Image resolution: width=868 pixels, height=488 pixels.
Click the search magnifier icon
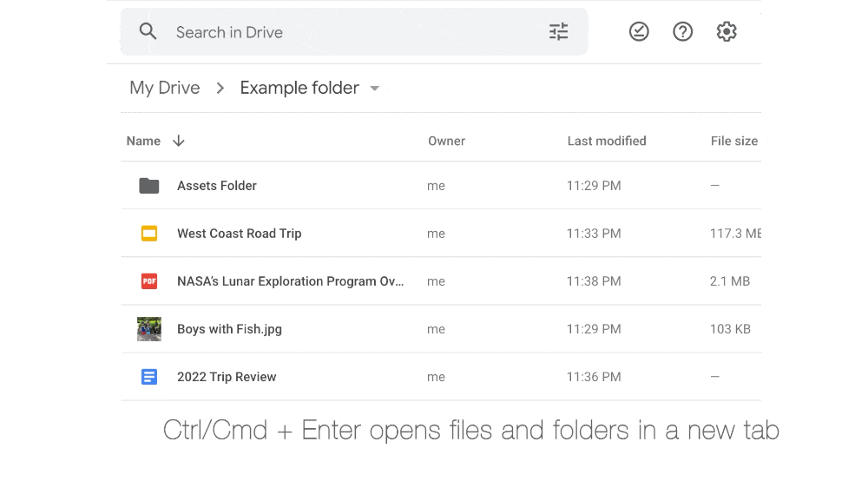click(148, 32)
